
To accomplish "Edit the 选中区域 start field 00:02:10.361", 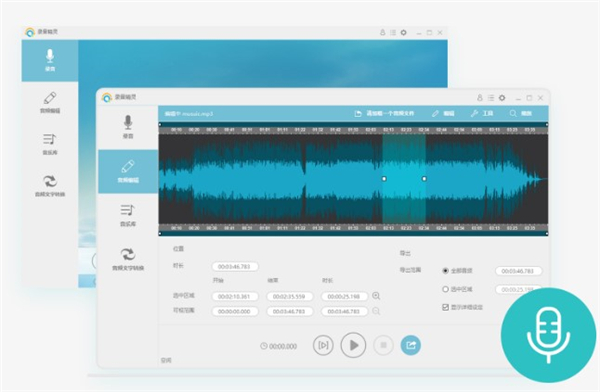I will coord(235,296).
